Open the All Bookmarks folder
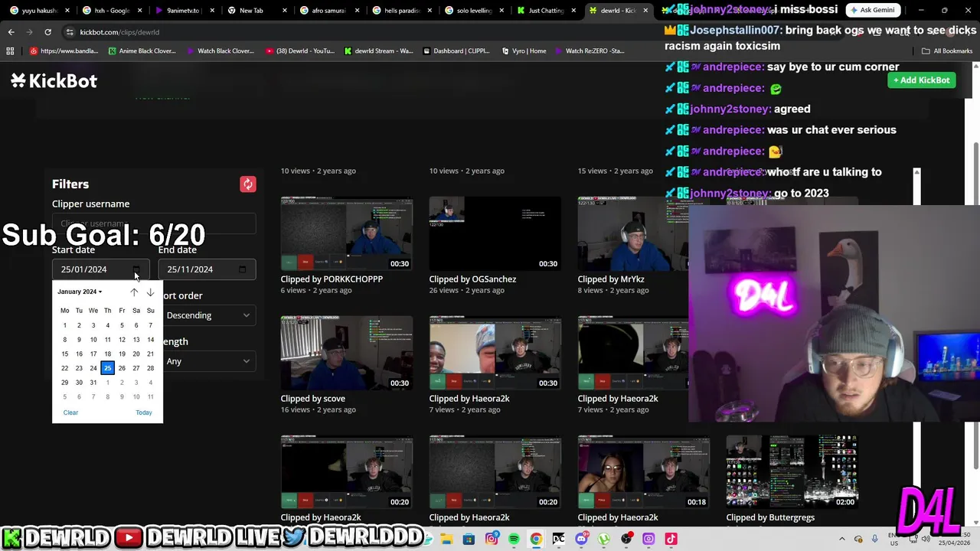Image resolution: width=980 pixels, height=551 pixels. pos(947,51)
